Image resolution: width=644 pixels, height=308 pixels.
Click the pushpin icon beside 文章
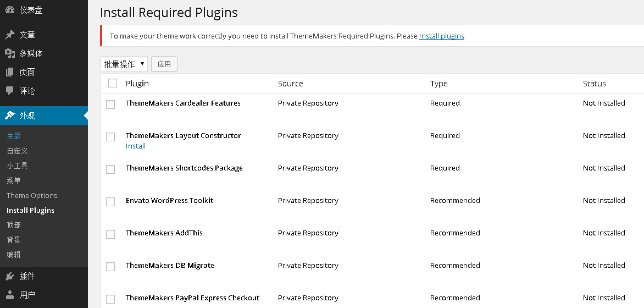(x=10, y=35)
